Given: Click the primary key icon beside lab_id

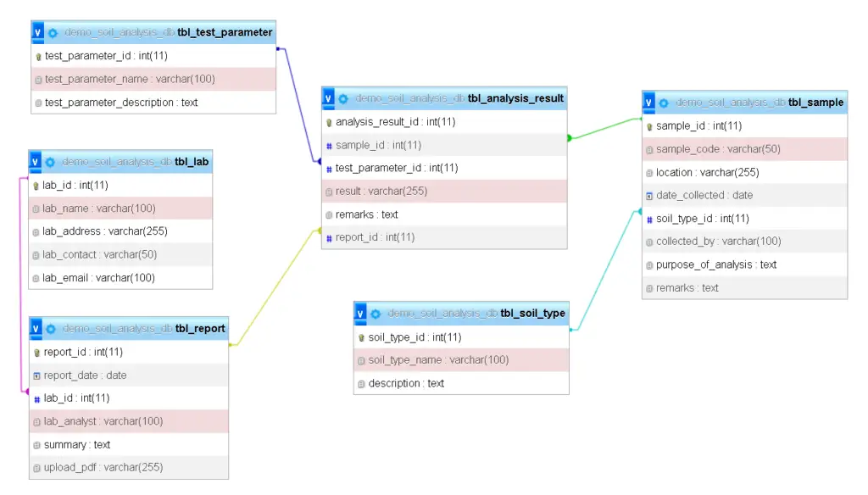Looking at the screenshot, I should pos(35,185).
